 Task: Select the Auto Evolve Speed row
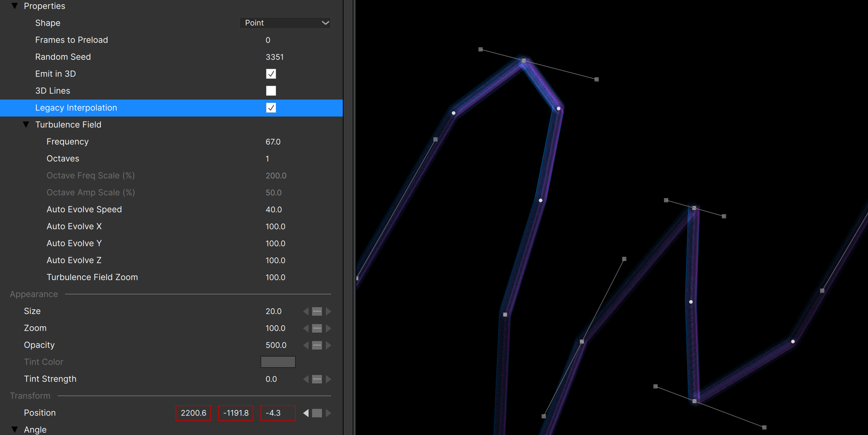[84, 209]
